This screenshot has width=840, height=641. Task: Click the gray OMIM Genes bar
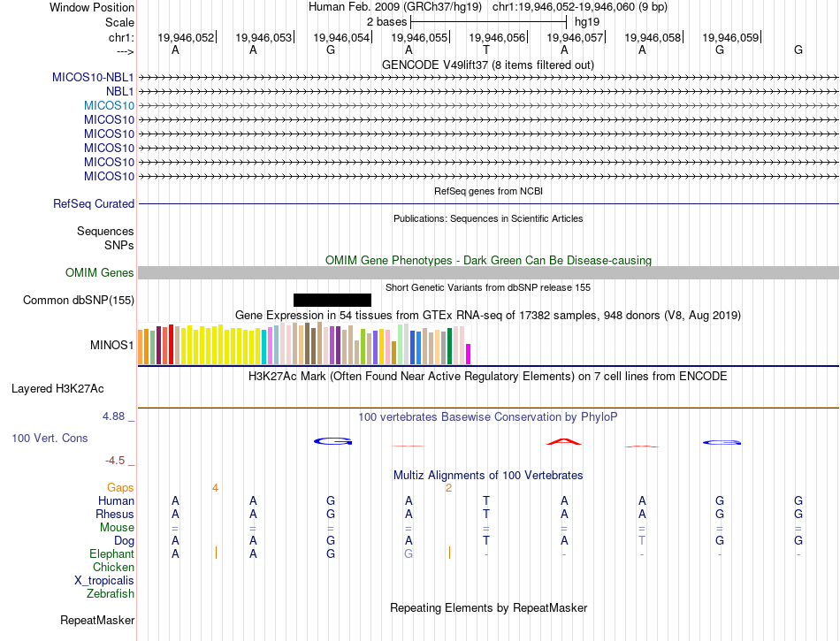point(488,273)
